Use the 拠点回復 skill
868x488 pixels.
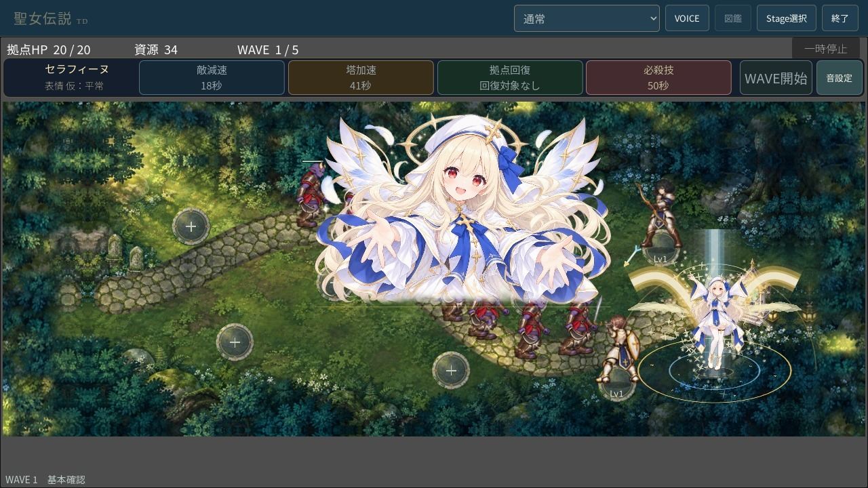[x=510, y=77]
